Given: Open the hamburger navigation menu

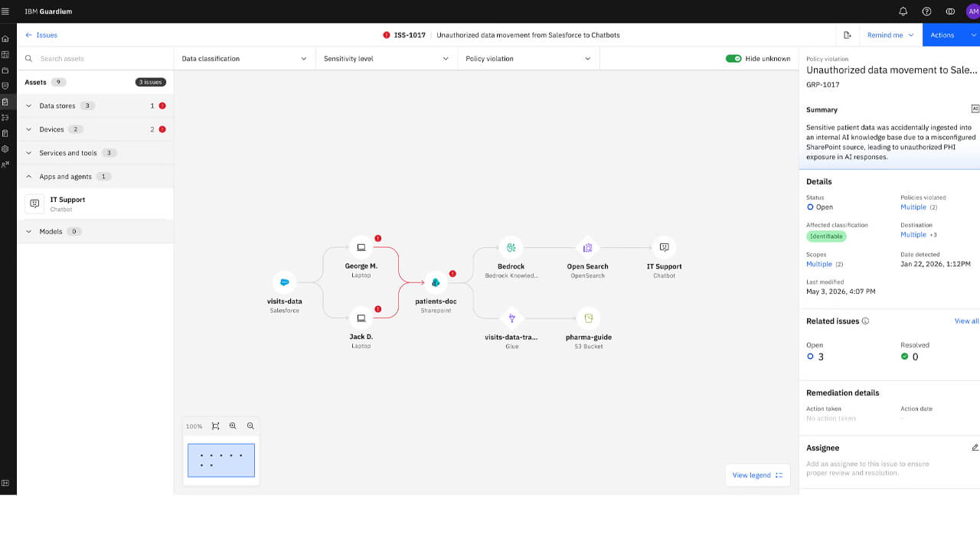Looking at the screenshot, I should pyautogui.click(x=6, y=11).
